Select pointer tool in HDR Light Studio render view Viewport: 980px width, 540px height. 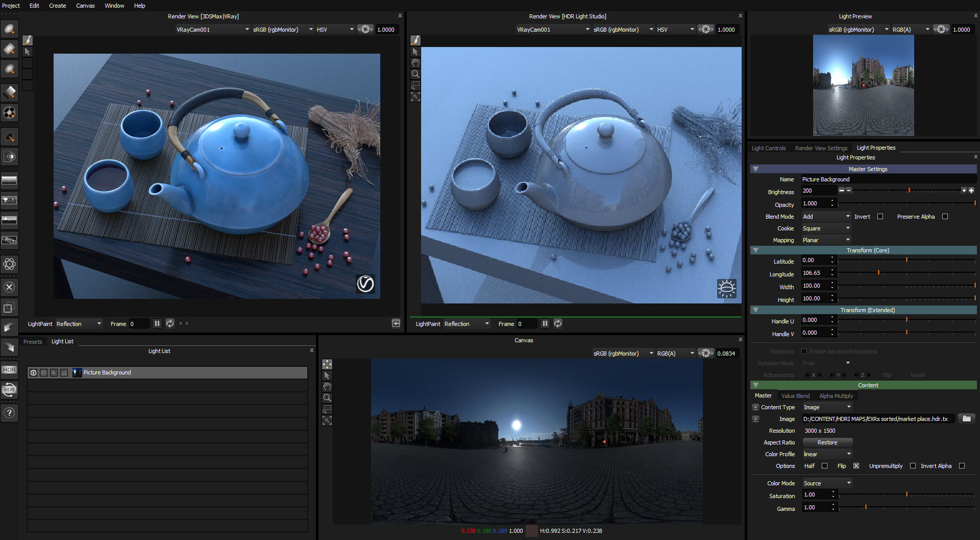click(x=415, y=52)
